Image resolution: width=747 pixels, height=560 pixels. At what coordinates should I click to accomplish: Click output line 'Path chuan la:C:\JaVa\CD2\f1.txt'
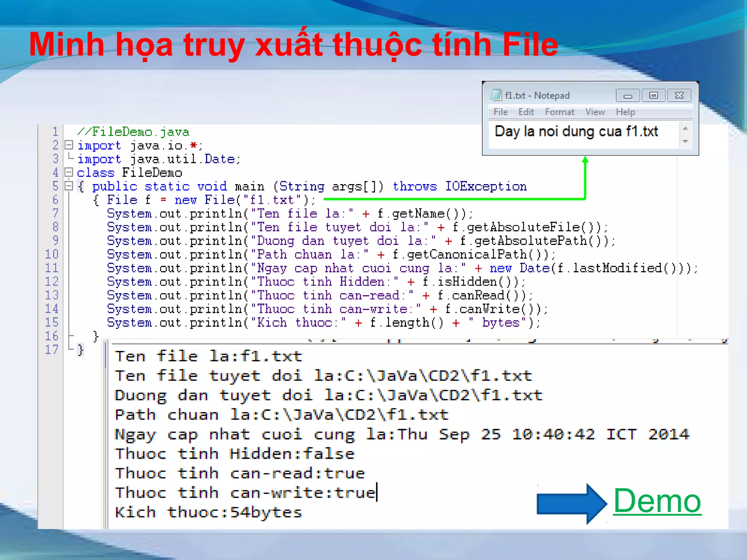pos(282,415)
